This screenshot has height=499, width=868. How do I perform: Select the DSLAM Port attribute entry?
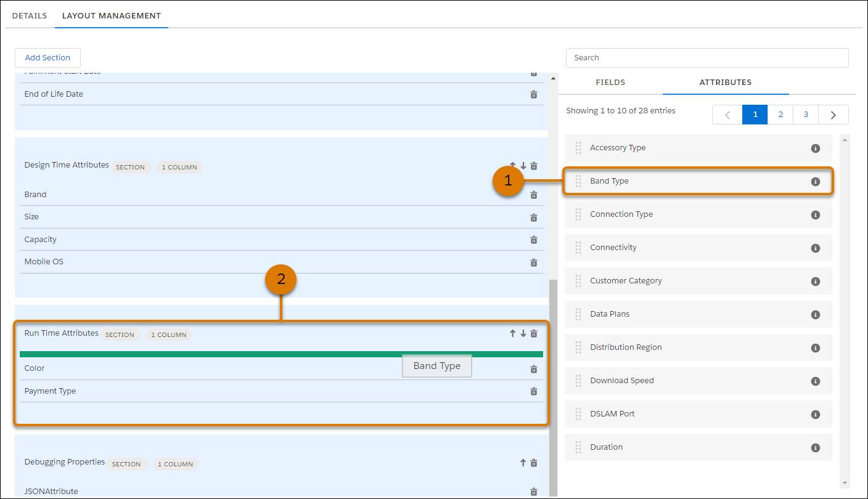point(698,414)
